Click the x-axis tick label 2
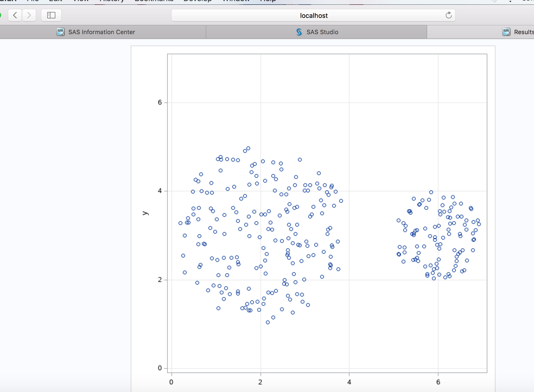534x392 pixels. click(260, 382)
